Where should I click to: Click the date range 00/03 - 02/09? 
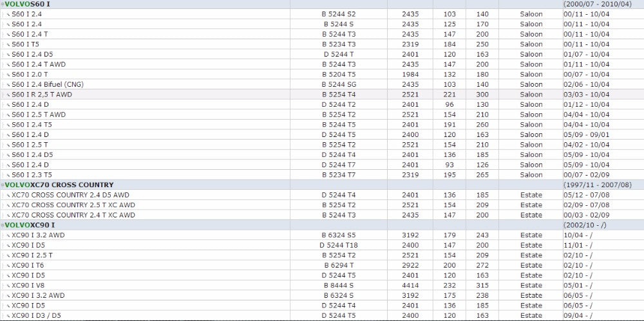coord(587,216)
